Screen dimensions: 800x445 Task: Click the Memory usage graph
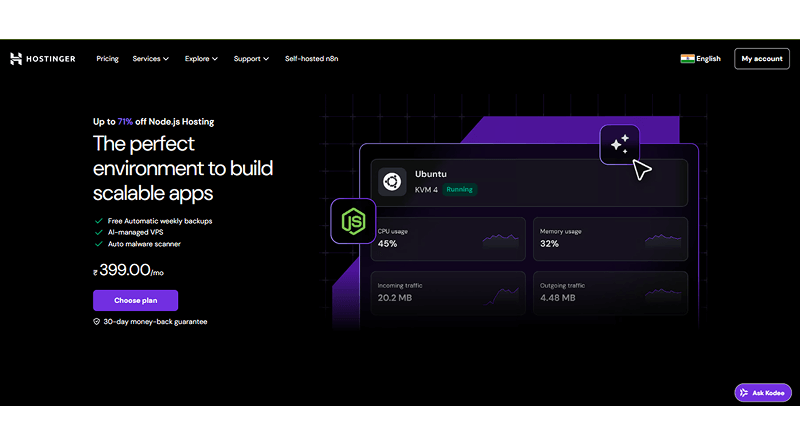click(x=664, y=240)
